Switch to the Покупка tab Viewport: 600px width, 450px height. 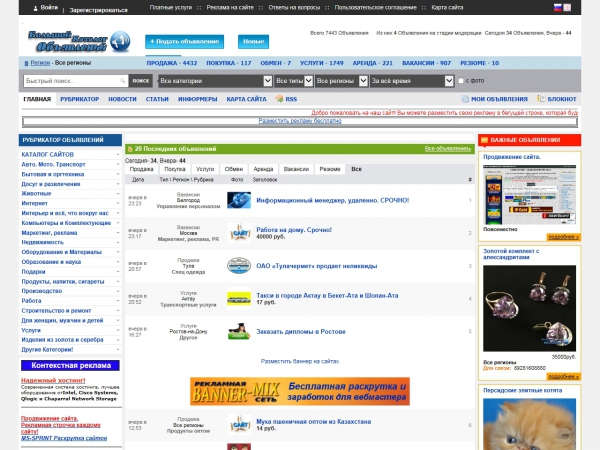(175, 169)
